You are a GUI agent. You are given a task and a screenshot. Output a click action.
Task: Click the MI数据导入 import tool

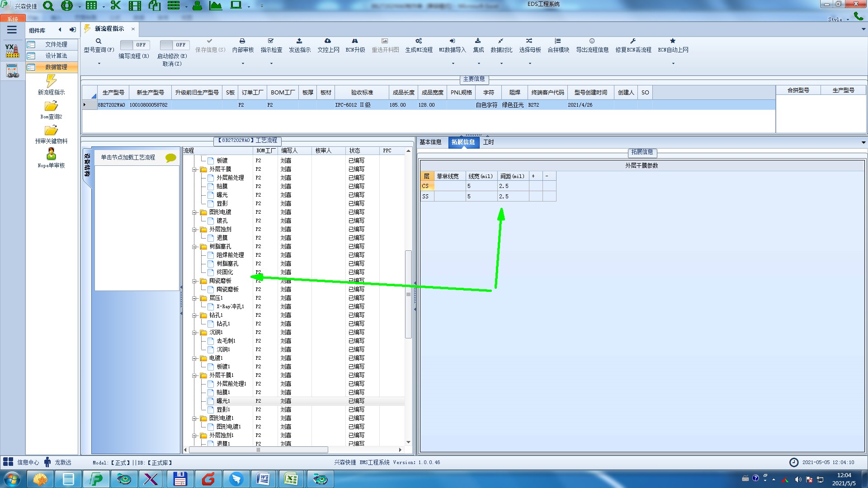click(x=452, y=45)
